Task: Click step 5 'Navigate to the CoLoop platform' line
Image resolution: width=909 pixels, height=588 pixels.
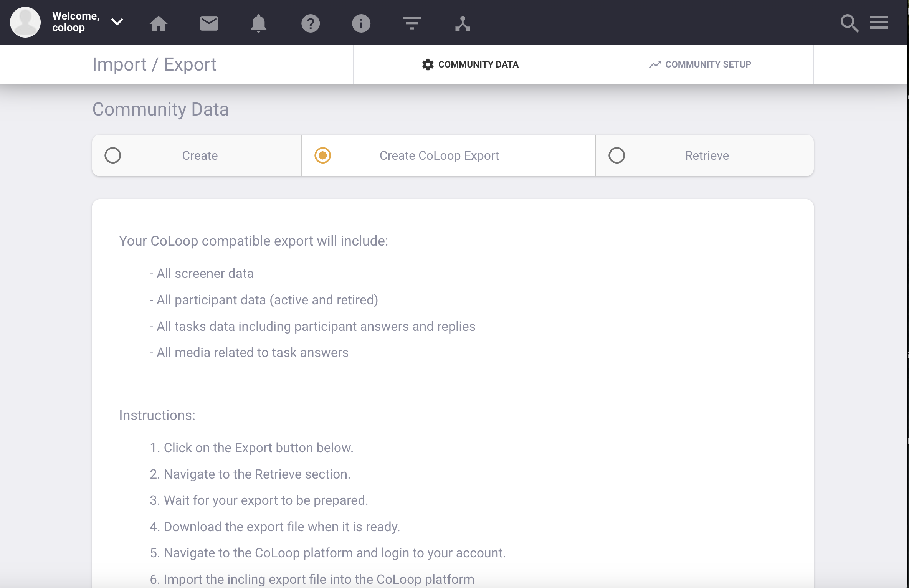Action: (x=328, y=553)
